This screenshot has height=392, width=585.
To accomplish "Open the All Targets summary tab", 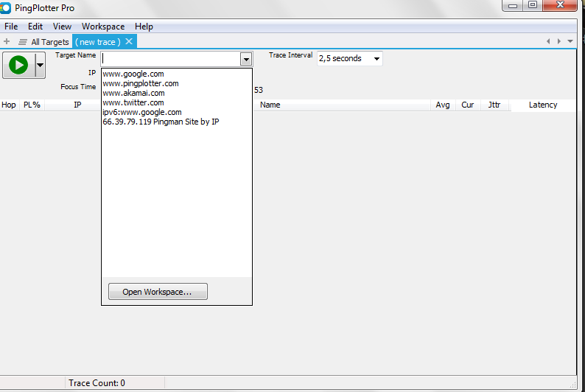I will [44, 42].
